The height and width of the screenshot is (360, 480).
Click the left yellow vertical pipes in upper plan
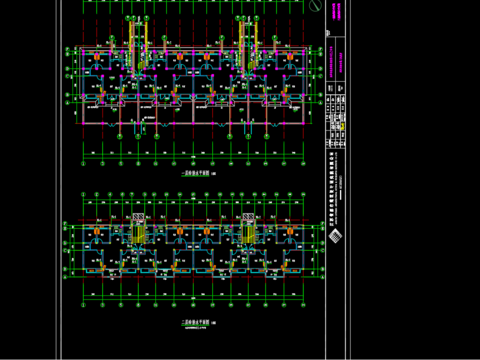coord(138,47)
